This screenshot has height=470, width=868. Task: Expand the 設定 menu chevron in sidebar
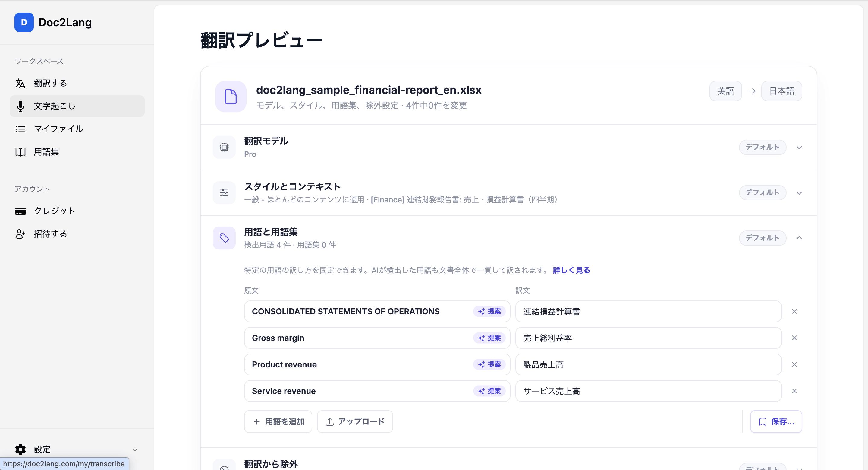[135, 449]
